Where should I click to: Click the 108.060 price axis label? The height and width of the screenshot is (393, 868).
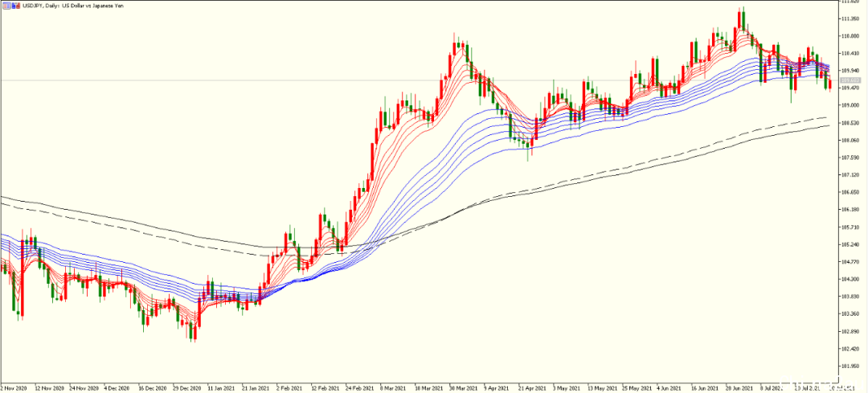click(850, 140)
